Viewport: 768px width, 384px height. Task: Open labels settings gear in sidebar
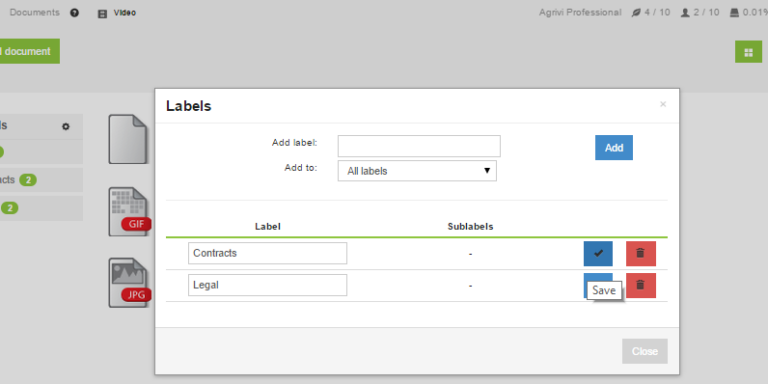(66, 126)
